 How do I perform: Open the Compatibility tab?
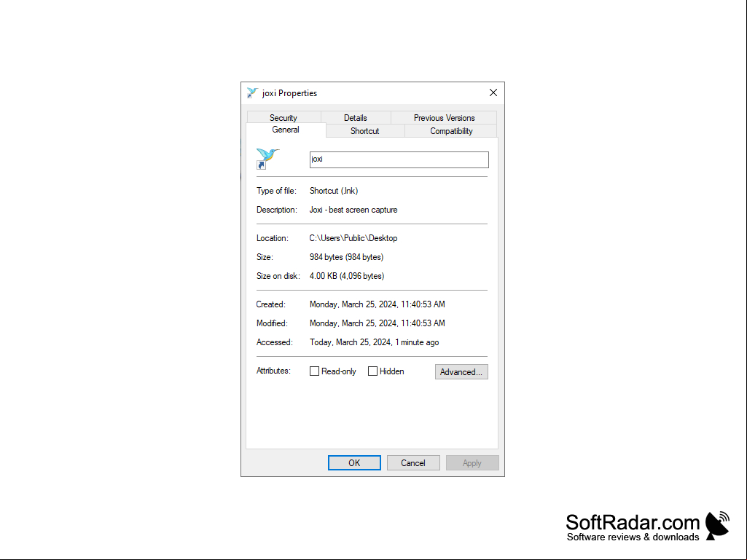[451, 131]
